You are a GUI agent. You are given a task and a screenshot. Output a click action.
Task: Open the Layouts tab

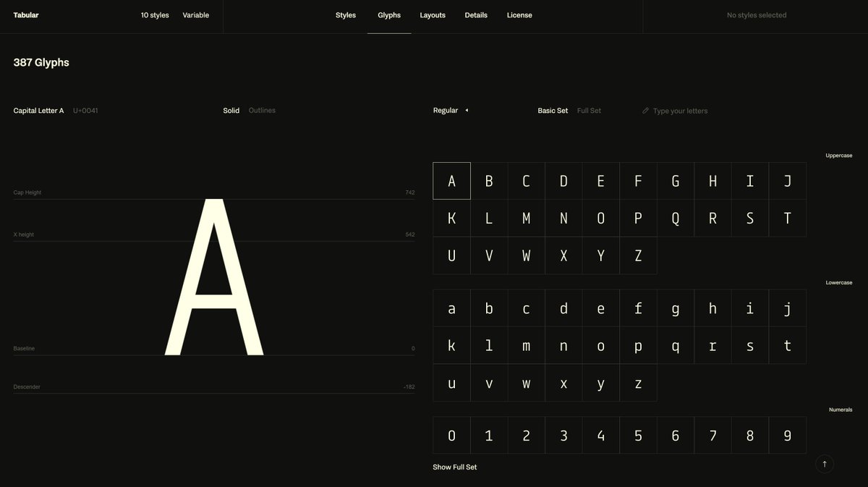pyautogui.click(x=433, y=15)
